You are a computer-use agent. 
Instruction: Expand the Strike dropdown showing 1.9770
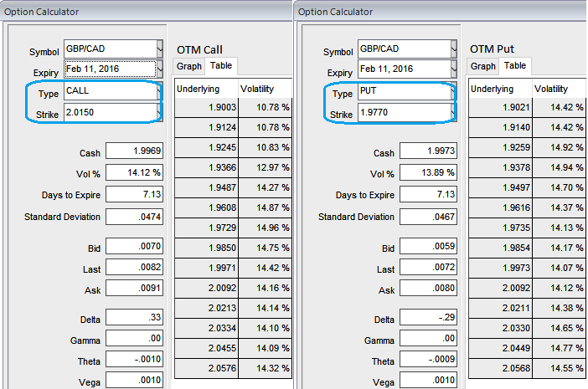(x=452, y=112)
